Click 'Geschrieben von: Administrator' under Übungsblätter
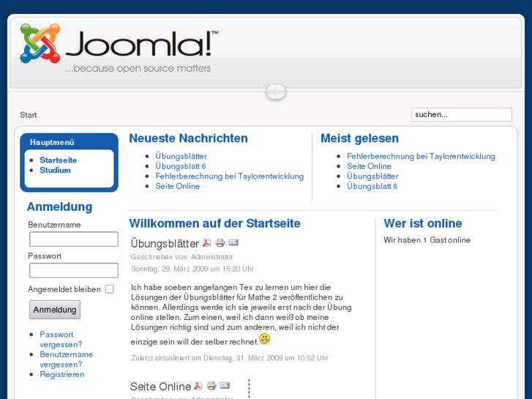Viewport: 532px width, 399px height. coord(182,257)
